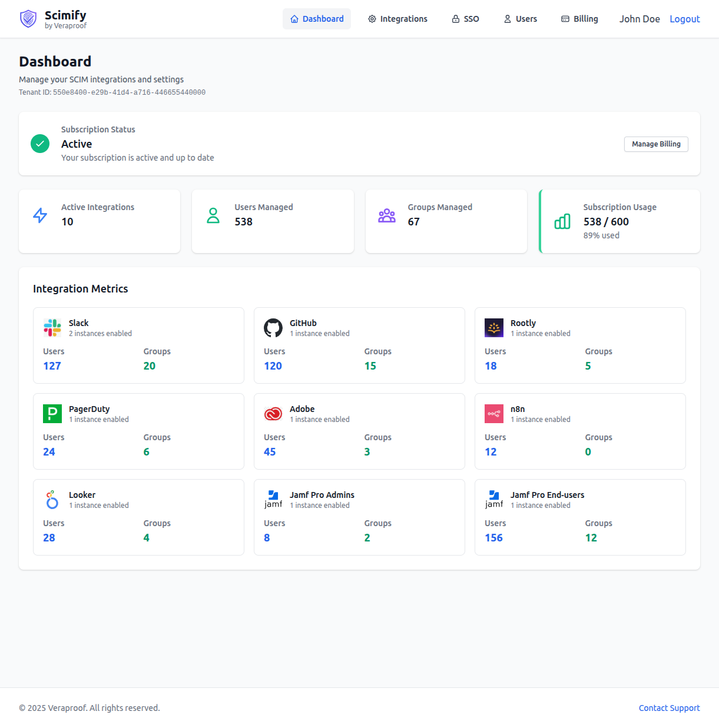Open the SSO section
The image size is (719, 728).
point(465,19)
